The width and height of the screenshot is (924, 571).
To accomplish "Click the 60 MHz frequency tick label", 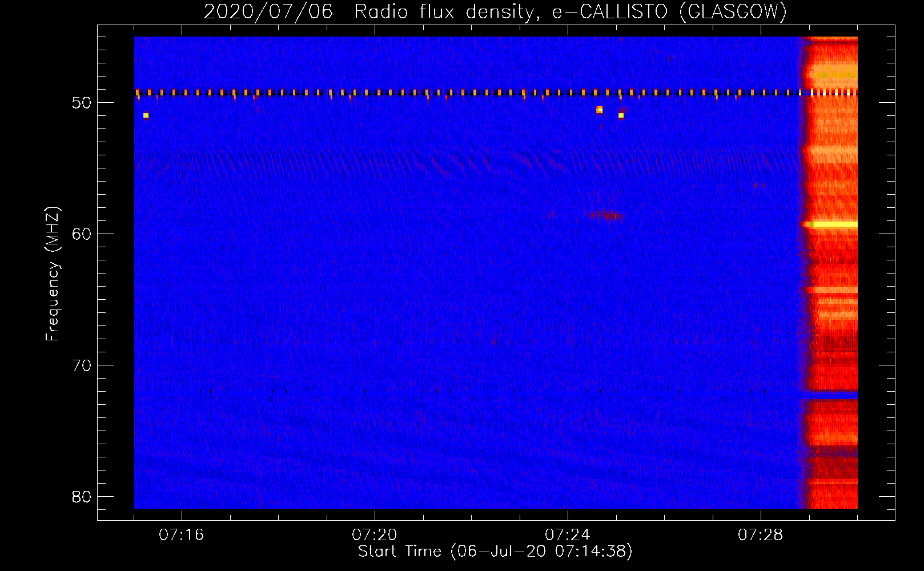I will coord(82,234).
